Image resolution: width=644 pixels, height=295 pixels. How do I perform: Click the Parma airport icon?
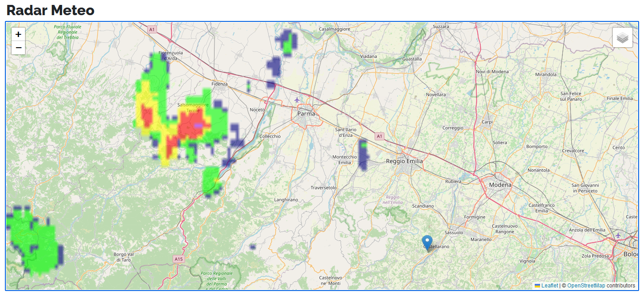click(297, 99)
